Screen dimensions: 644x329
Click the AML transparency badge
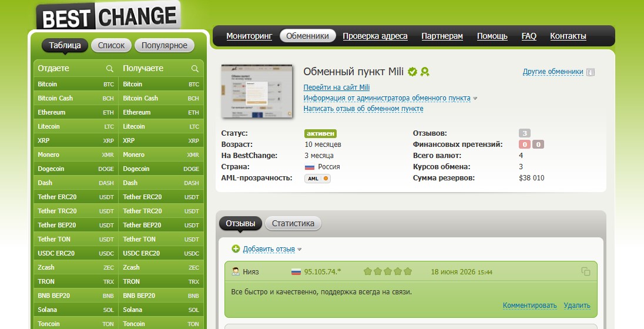(x=317, y=178)
